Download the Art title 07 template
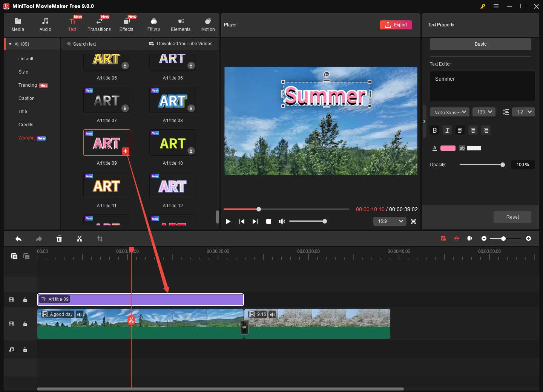 pyautogui.click(x=125, y=108)
